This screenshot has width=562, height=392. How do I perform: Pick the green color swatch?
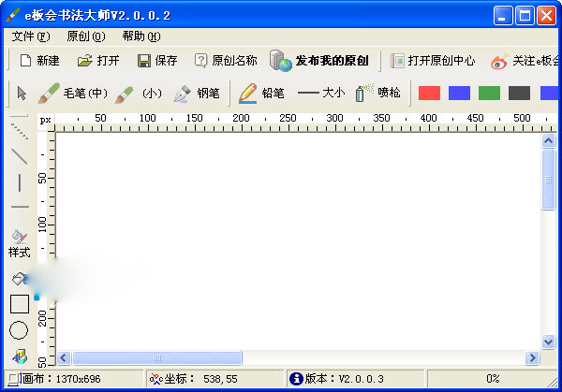pos(489,93)
